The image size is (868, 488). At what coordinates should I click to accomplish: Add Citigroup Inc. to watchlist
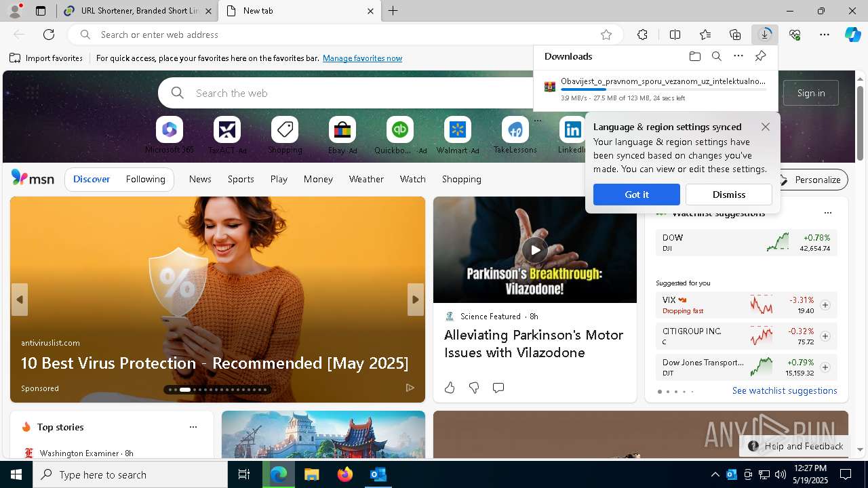(825, 336)
